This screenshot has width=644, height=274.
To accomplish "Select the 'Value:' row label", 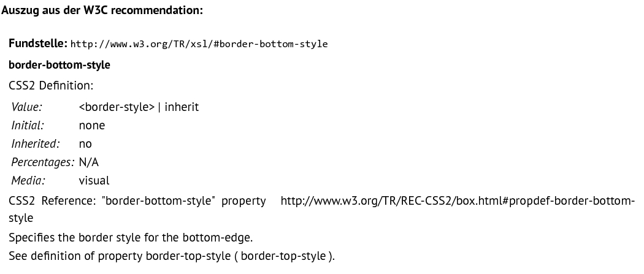I will (x=27, y=107).
